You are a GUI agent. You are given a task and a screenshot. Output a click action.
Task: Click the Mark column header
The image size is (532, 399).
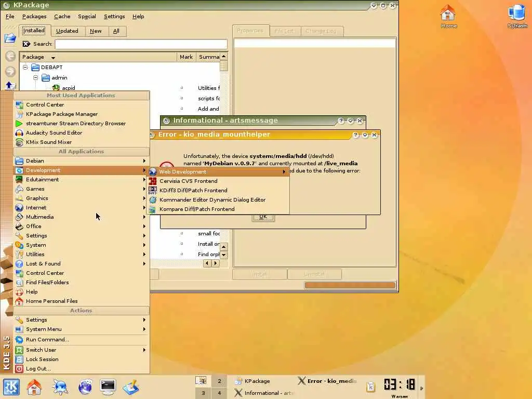tap(187, 57)
